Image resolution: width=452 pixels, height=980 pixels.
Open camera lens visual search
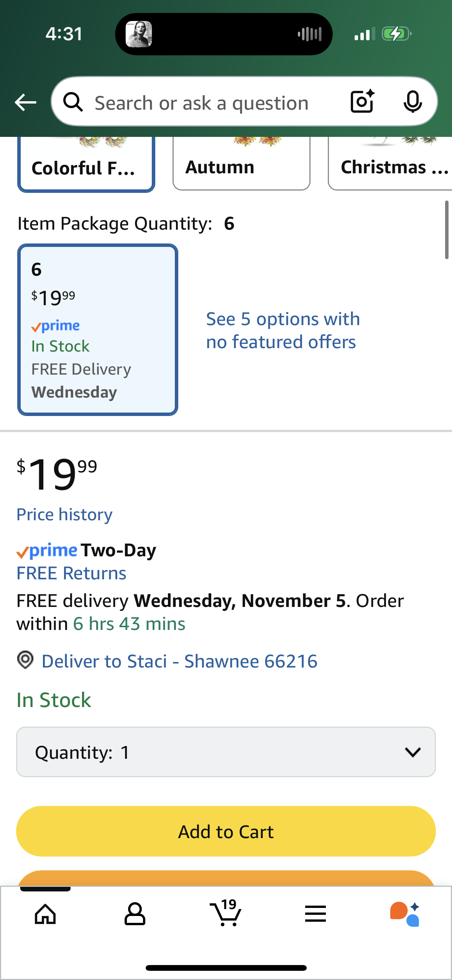click(362, 102)
